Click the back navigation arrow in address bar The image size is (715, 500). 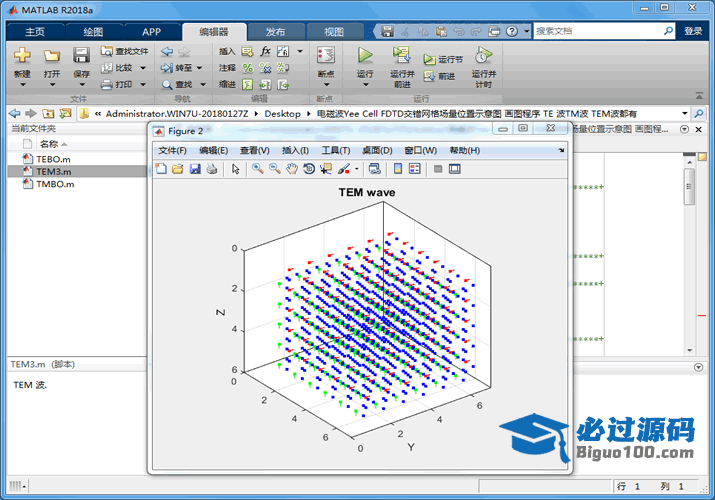point(15,113)
